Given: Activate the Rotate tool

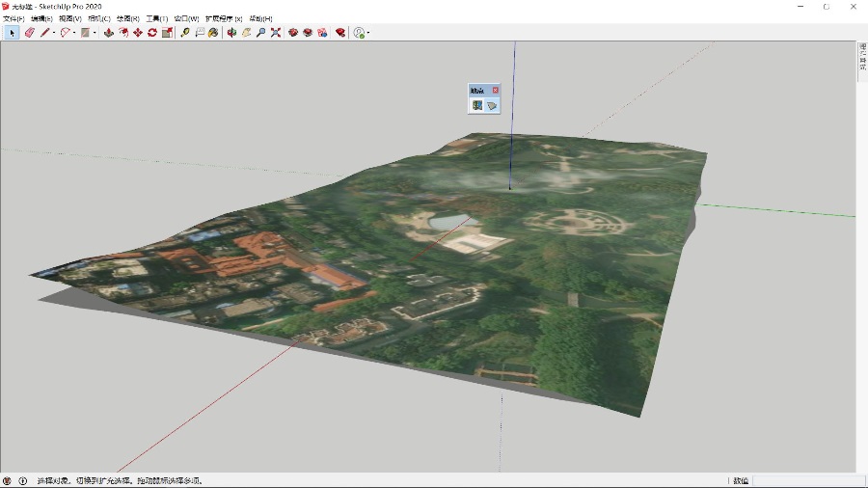Looking at the screenshot, I should [152, 33].
